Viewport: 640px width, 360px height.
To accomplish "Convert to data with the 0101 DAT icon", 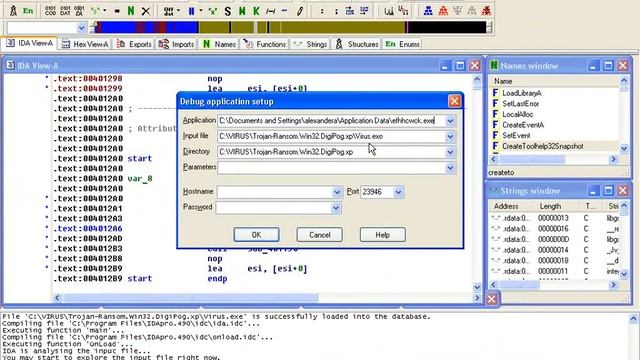I will click(x=65, y=11).
